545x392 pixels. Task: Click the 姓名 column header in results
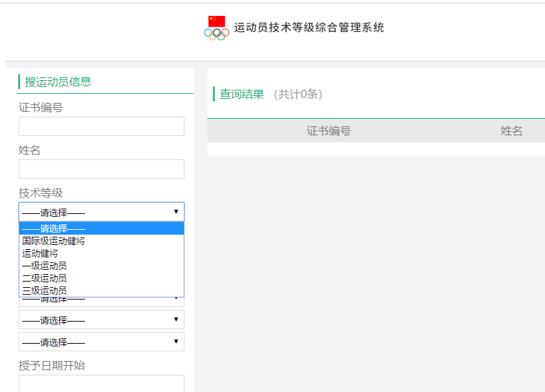click(511, 130)
